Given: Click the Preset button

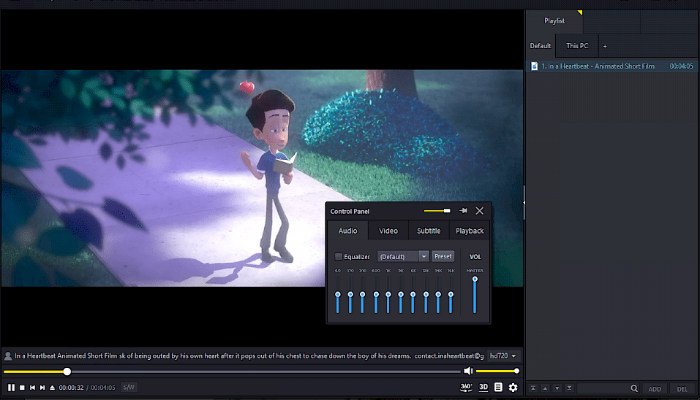Looking at the screenshot, I should click(443, 256).
